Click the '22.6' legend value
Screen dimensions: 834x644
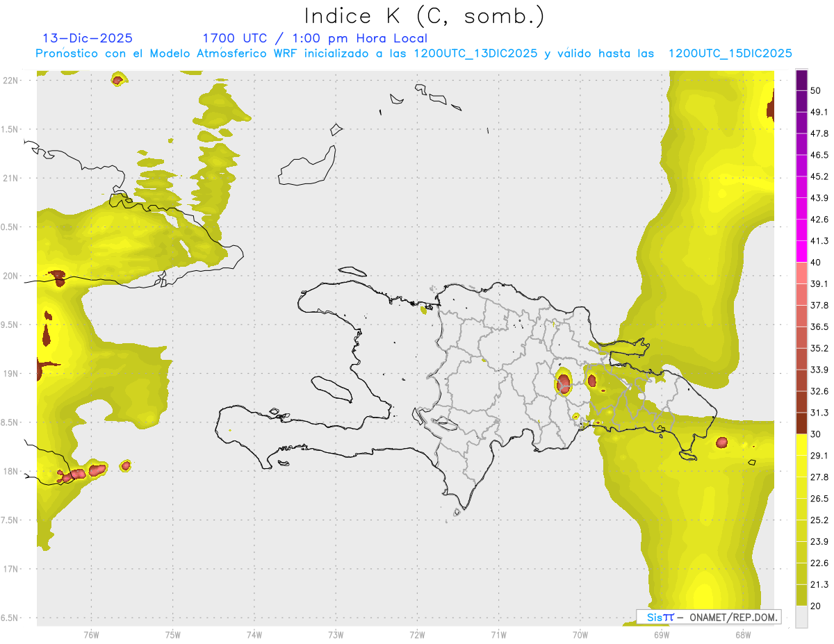click(819, 563)
